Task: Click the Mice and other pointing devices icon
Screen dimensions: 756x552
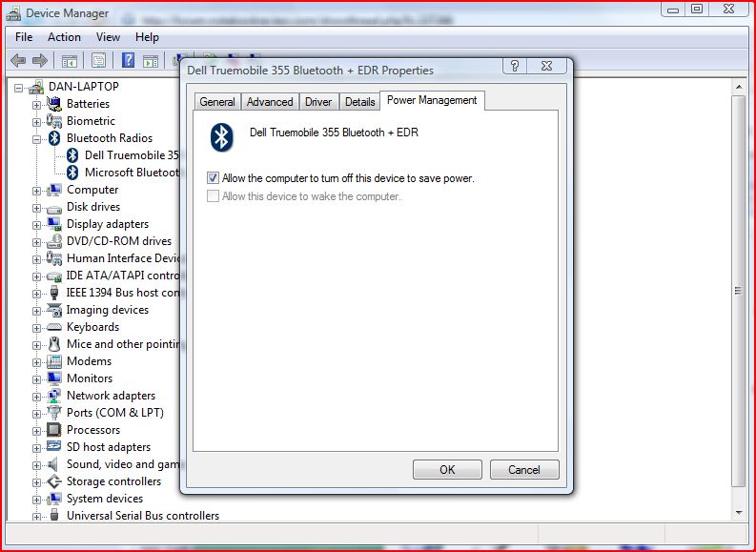Action: [54, 344]
